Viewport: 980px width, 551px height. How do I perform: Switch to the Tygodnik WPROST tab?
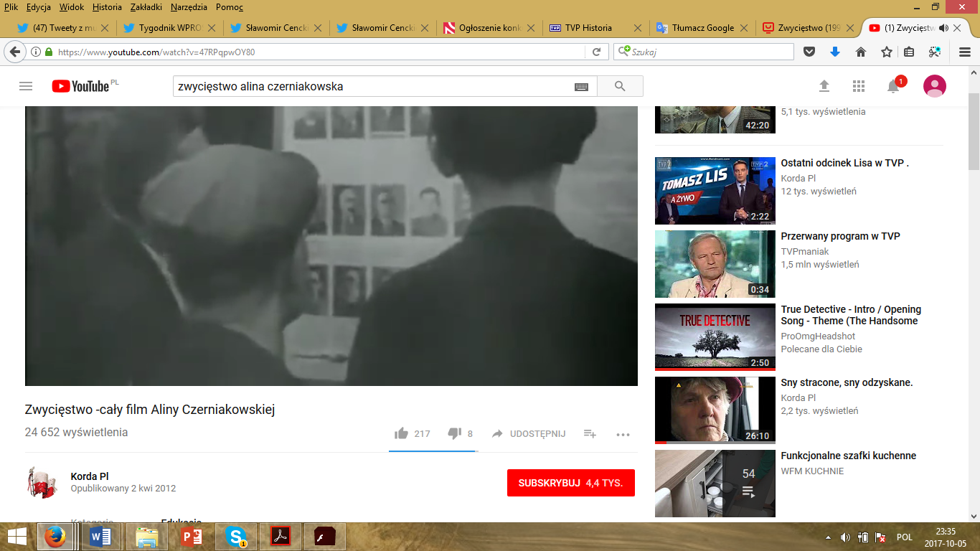[170, 28]
